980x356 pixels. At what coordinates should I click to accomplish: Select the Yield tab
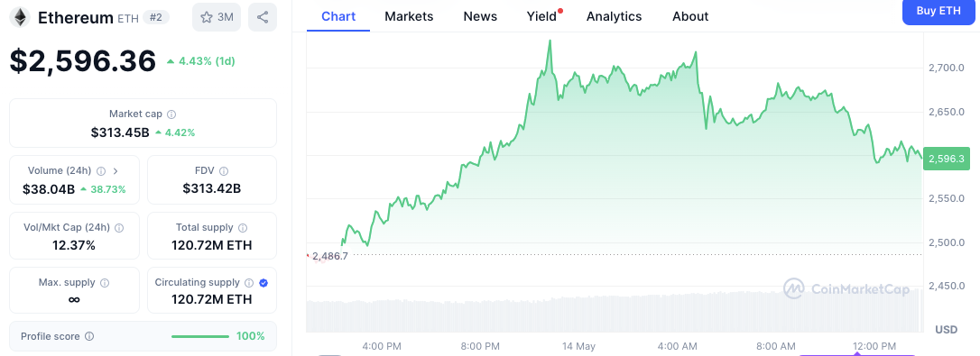(541, 17)
